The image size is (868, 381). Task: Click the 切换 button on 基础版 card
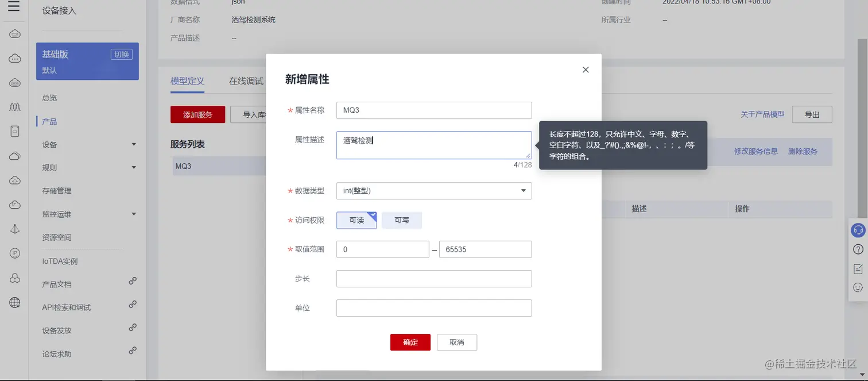[121, 54]
